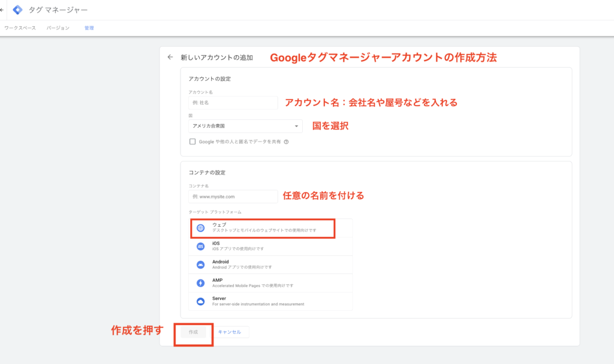
Task: Click the 新しいアカウントの追加 heading
Action: pos(216,58)
